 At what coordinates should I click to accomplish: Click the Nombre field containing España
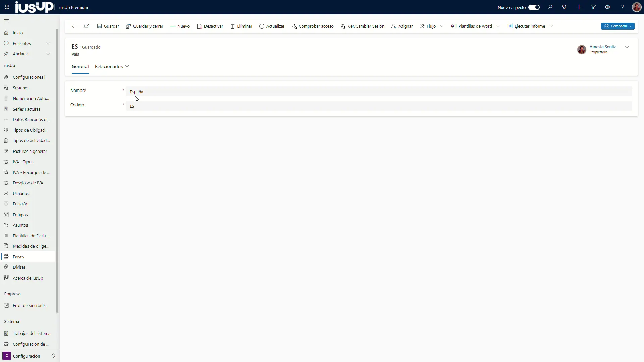coord(379,92)
